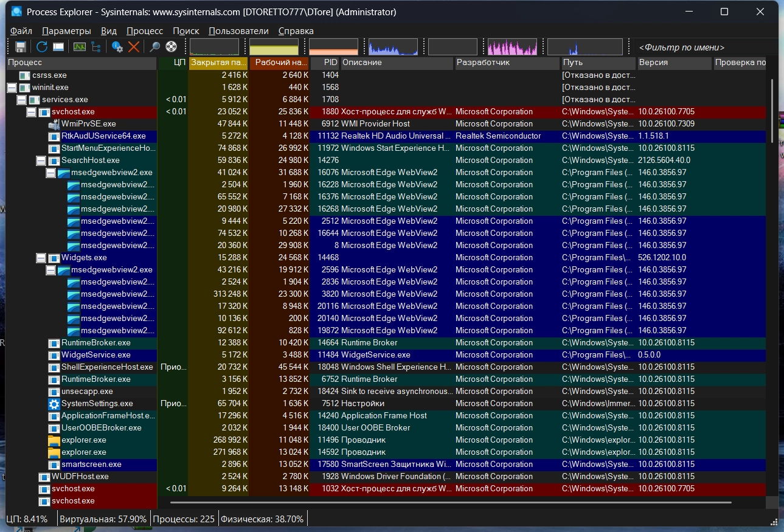Open the Пользователи menu
This screenshot has width=784, height=532.
tap(238, 31)
